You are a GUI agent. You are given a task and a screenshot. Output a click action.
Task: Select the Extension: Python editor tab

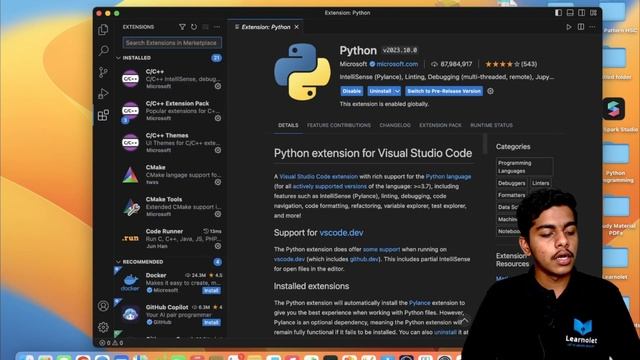tap(265, 27)
